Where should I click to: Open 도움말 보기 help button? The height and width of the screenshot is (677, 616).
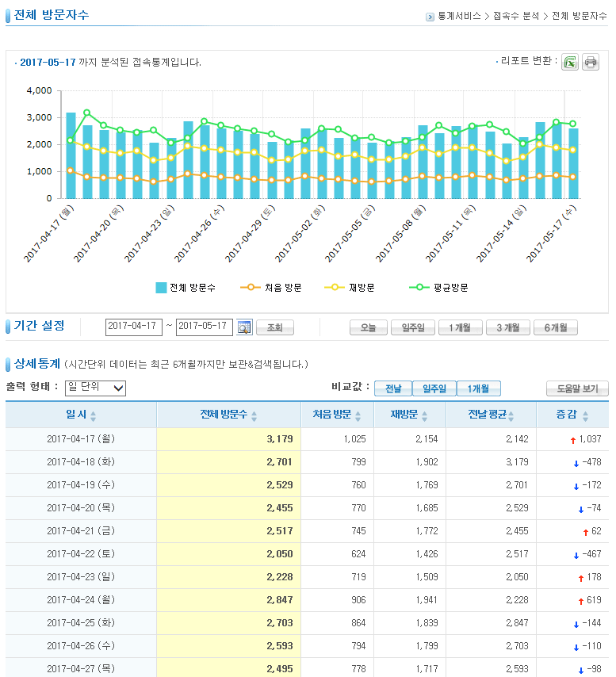point(576,388)
